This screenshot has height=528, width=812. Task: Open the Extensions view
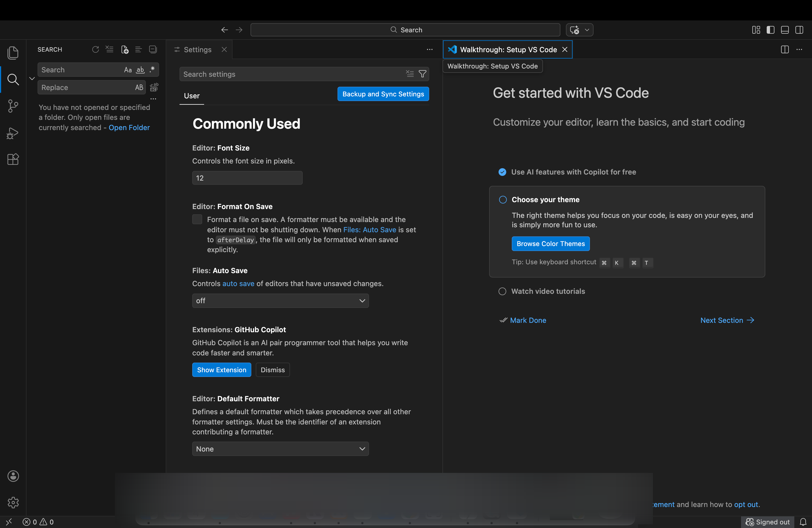coord(13,159)
